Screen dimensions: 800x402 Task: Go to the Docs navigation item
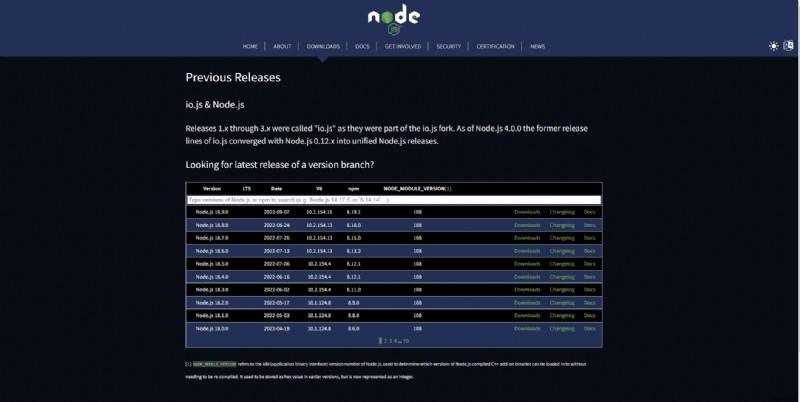tap(362, 46)
